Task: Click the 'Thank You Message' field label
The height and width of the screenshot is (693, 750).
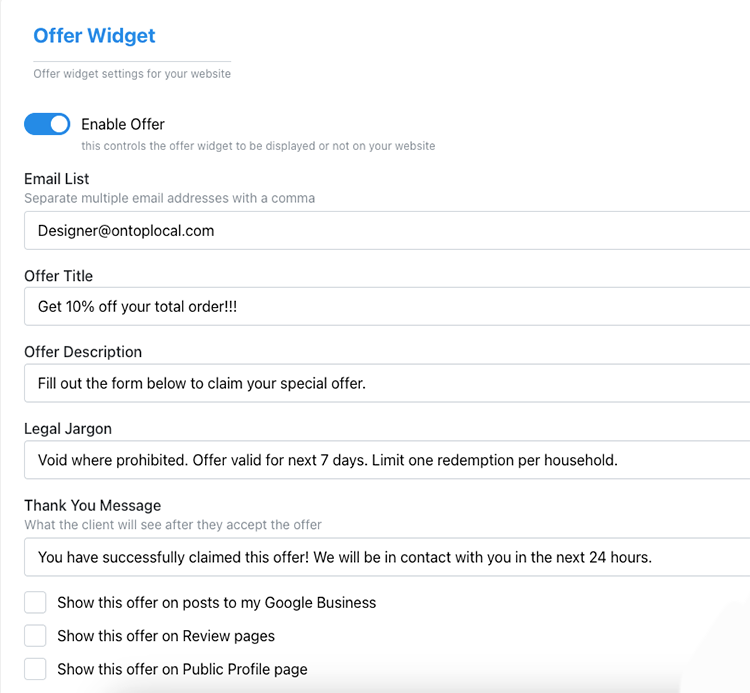Action: coord(92,505)
